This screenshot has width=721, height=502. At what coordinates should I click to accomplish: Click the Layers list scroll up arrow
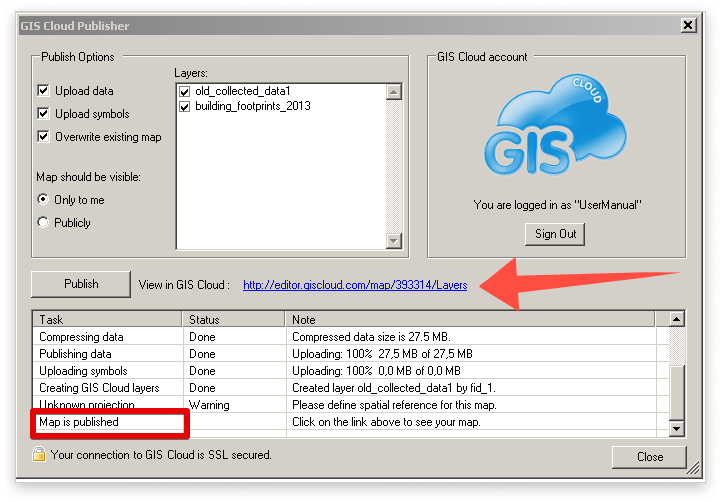[x=394, y=92]
